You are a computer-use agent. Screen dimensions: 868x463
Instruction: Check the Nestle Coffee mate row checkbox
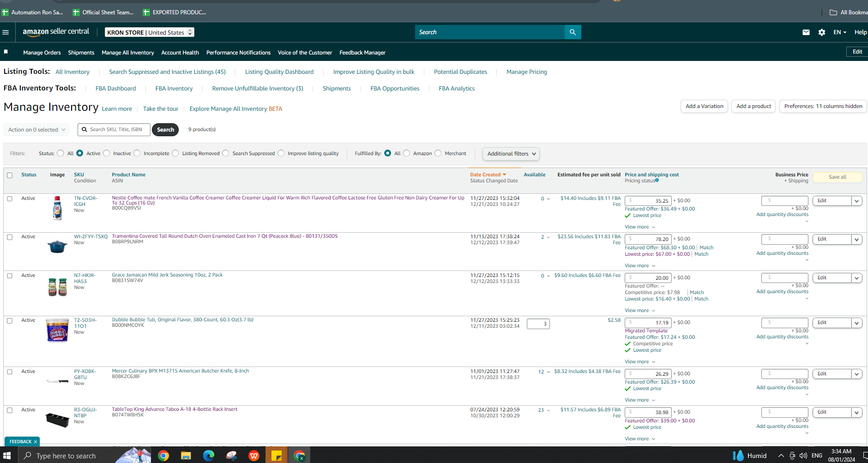[x=10, y=199]
